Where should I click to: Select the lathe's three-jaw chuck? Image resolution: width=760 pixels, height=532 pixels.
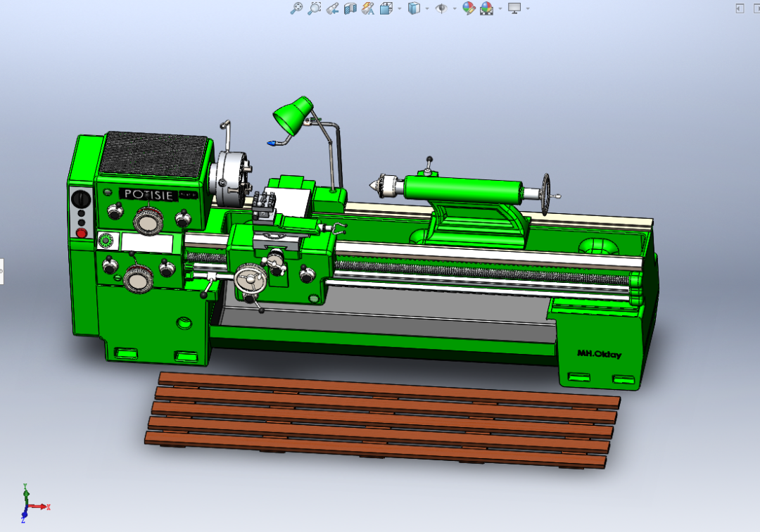pyautogui.click(x=232, y=179)
